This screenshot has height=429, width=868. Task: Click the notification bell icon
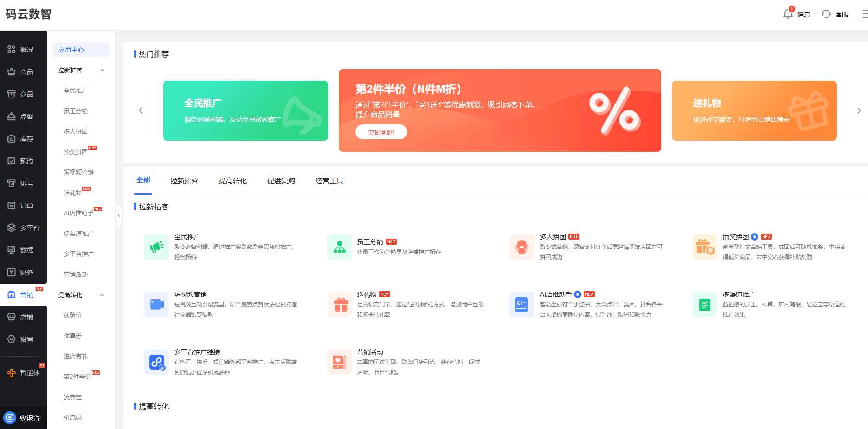(x=788, y=14)
